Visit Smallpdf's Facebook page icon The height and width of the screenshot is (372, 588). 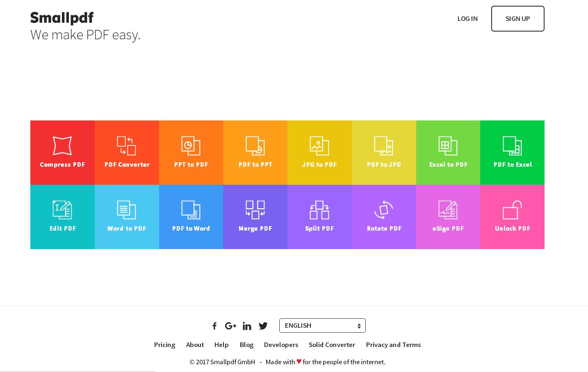tap(214, 326)
